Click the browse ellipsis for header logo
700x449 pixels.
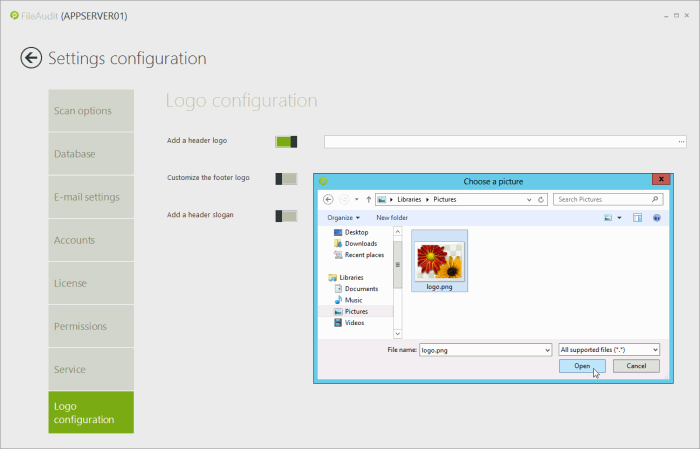(x=682, y=142)
